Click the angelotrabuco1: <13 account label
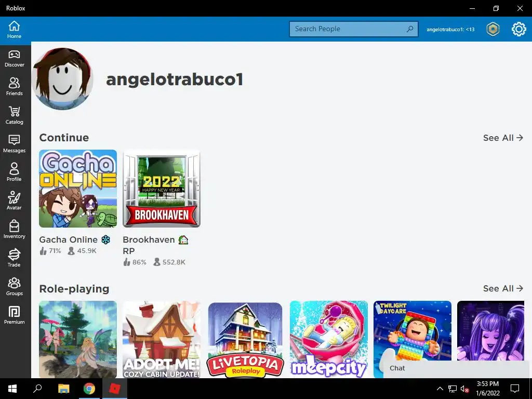 [450, 30]
